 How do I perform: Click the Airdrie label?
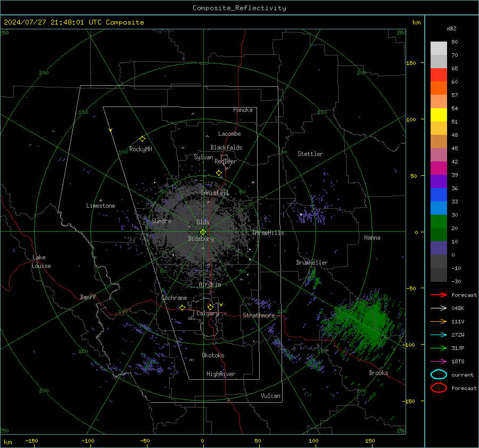(210, 284)
